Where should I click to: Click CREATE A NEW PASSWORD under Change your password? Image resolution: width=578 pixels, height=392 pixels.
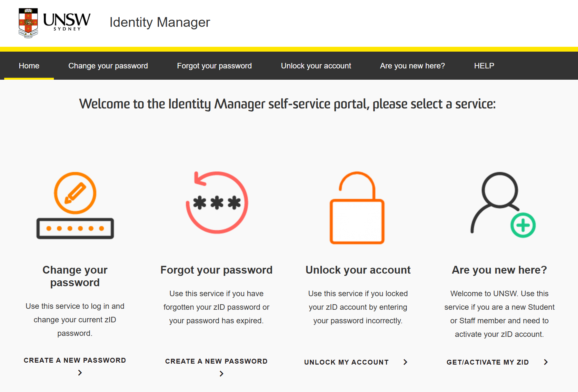click(75, 360)
